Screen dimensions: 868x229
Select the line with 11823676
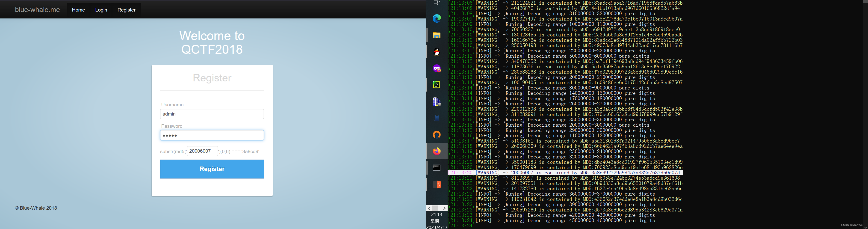[564, 66]
